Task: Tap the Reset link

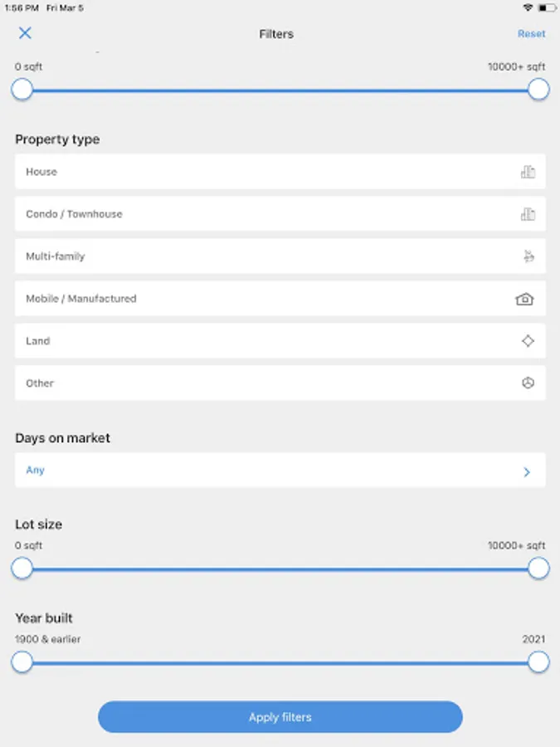Action: (531, 34)
